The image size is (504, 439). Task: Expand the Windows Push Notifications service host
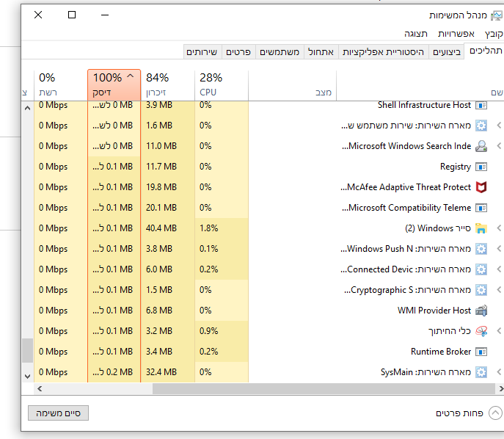tap(499, 249)
